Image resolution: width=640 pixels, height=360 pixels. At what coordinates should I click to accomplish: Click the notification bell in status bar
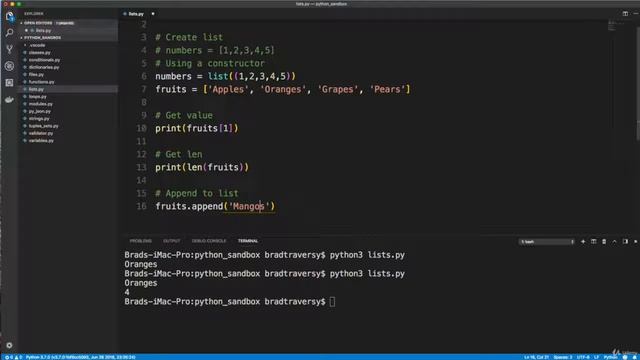[x=636, y=357]
